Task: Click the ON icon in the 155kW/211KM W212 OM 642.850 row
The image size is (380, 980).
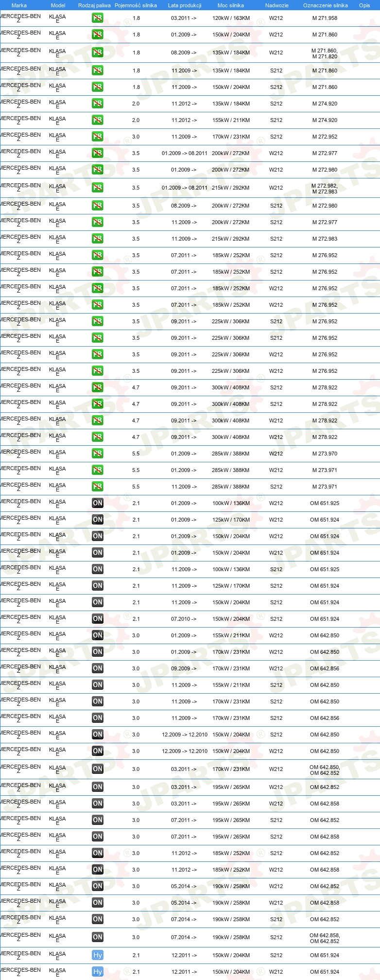Action: tap(98, 635)
